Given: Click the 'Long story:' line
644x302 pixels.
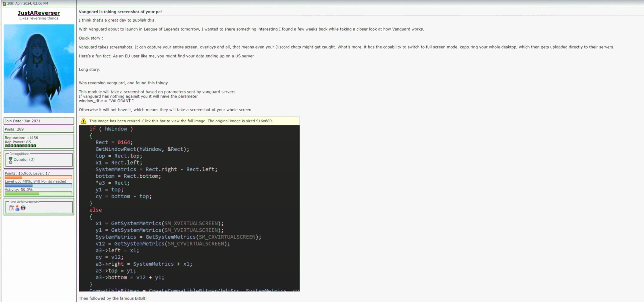Looking at the screenshot, I should pos(90,70).
